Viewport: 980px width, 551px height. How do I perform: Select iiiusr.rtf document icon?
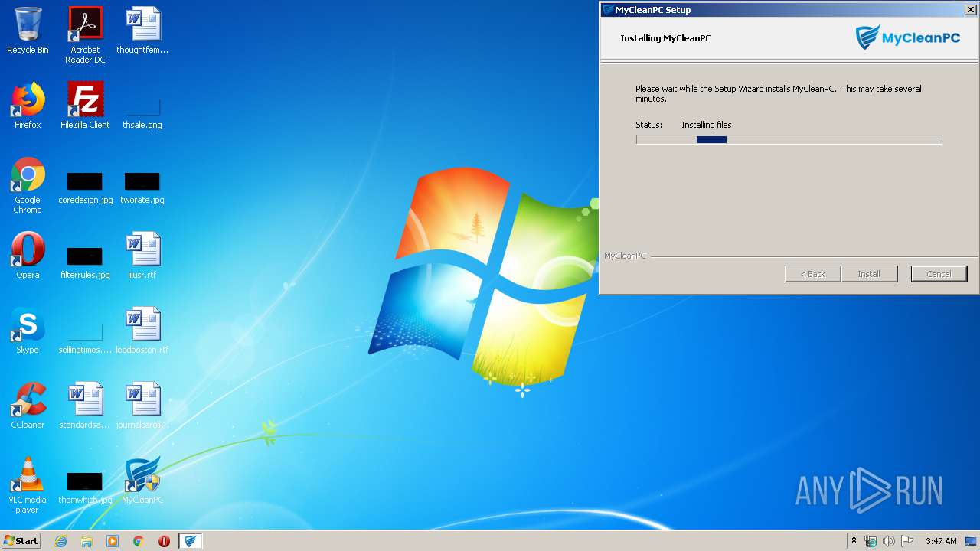[142, 256]
